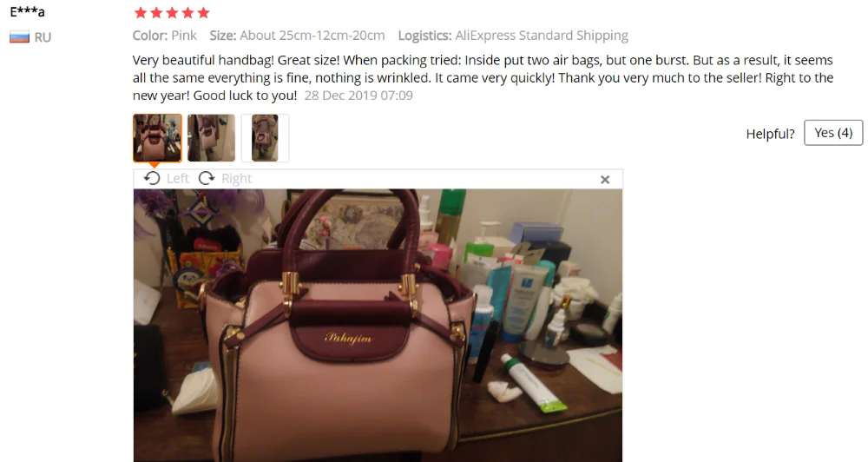Click the 'Color: Pink' attribute text
The height and width of the screenshot is (462, 868).
(164, 36)
